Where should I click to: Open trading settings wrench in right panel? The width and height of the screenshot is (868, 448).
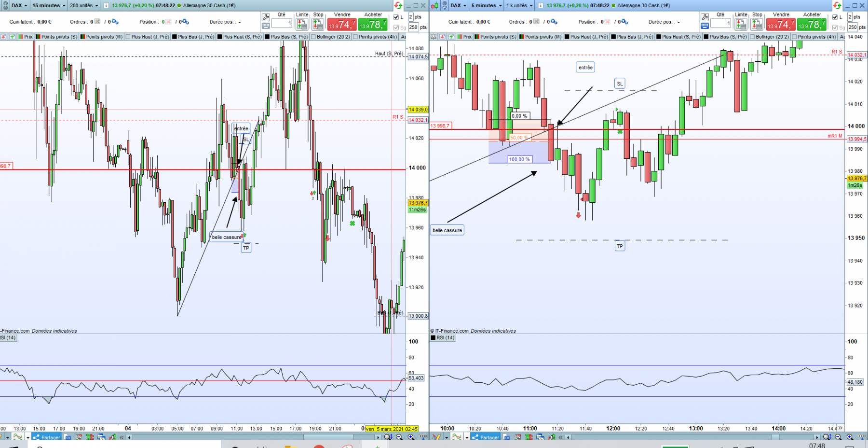[x=705, y=17]
